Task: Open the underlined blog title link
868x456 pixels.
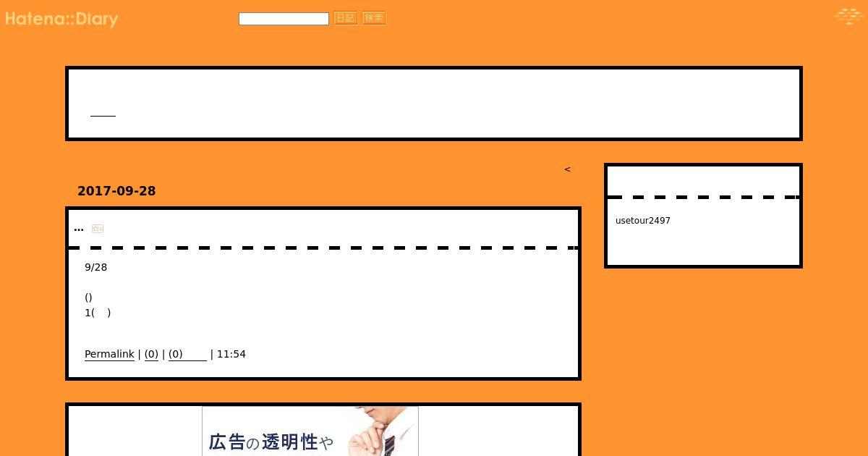Action: click(x=103, y=111)
